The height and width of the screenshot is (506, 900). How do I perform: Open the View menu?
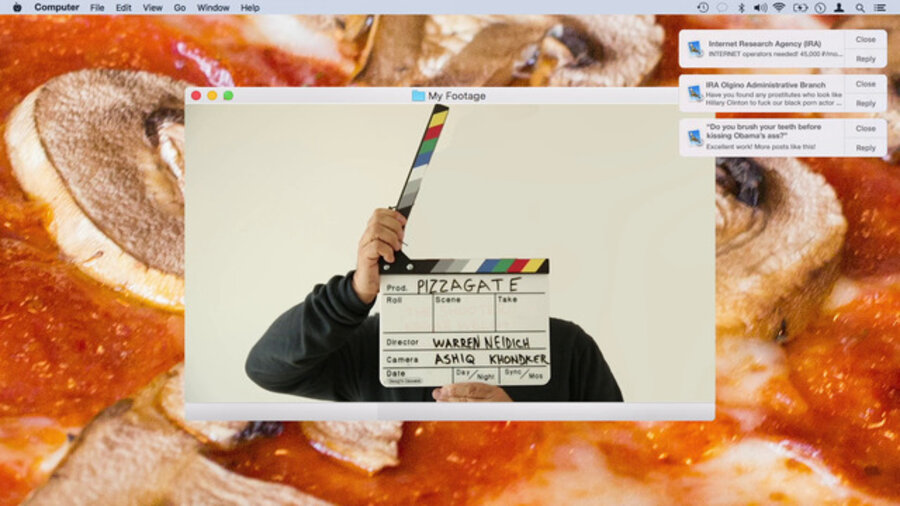coord(152,7)
